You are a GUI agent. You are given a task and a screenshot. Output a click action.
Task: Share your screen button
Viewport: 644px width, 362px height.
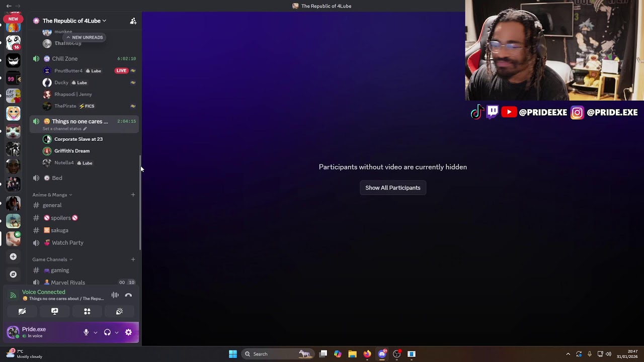pyautogui.click(x=54, y=312)
